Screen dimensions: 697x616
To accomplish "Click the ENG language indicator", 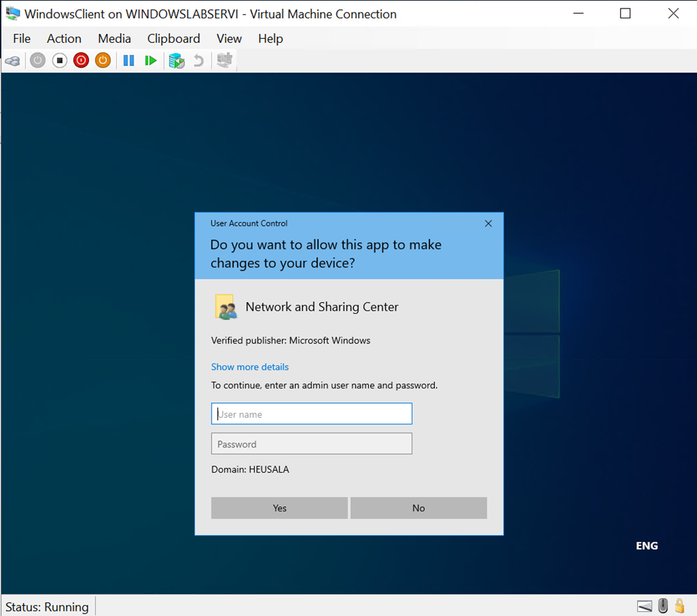I will point(646,545).
